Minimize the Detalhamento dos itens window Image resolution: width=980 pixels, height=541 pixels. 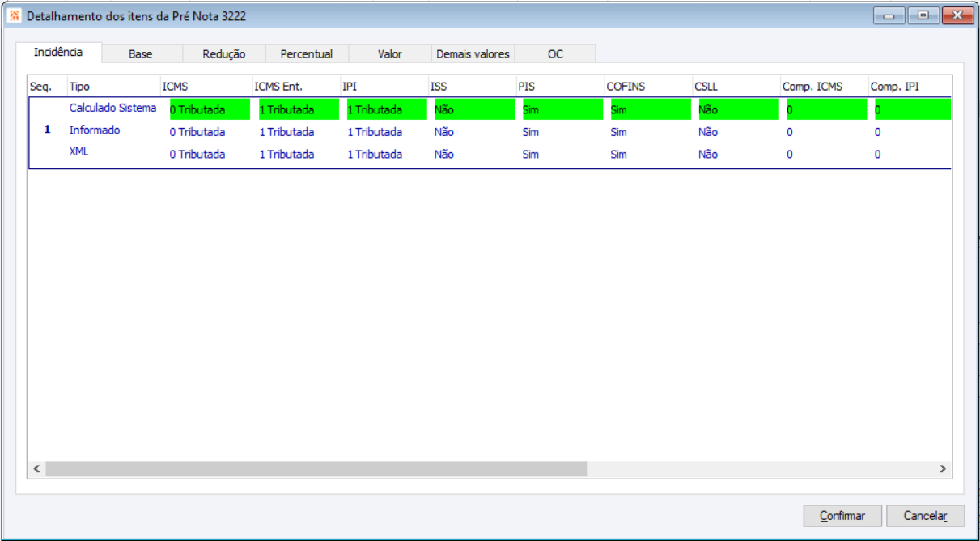click(889, 15)
